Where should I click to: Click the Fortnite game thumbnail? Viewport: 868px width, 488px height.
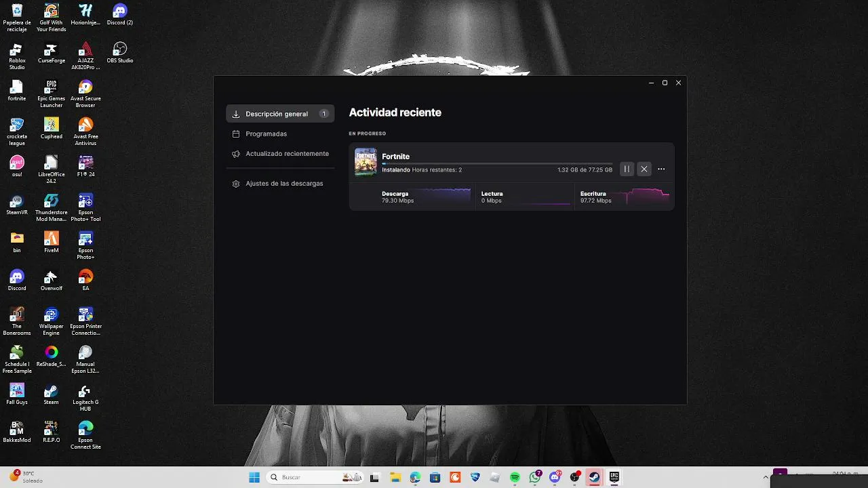coord(366,162)
